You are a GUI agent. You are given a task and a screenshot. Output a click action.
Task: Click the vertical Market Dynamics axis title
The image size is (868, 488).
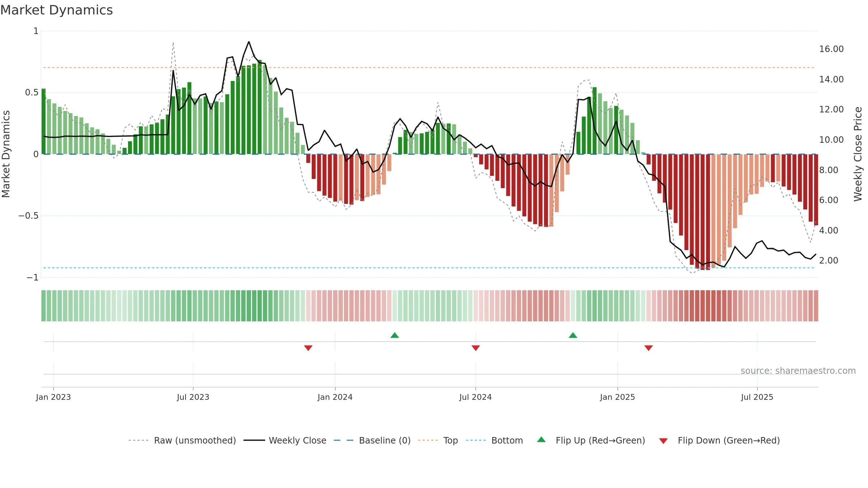[6, 154]
